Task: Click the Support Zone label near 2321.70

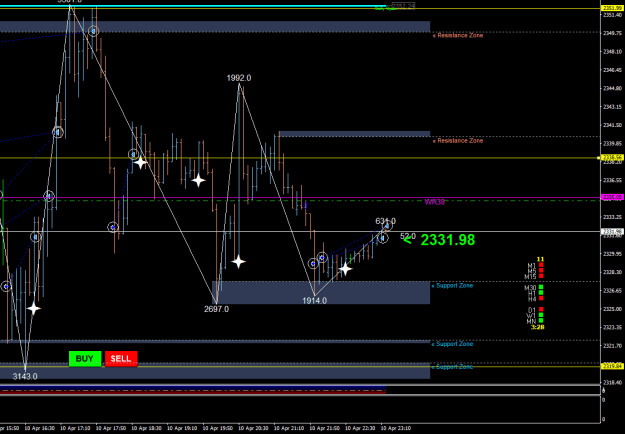Action: pyautogui.click(x=452, y=344)
